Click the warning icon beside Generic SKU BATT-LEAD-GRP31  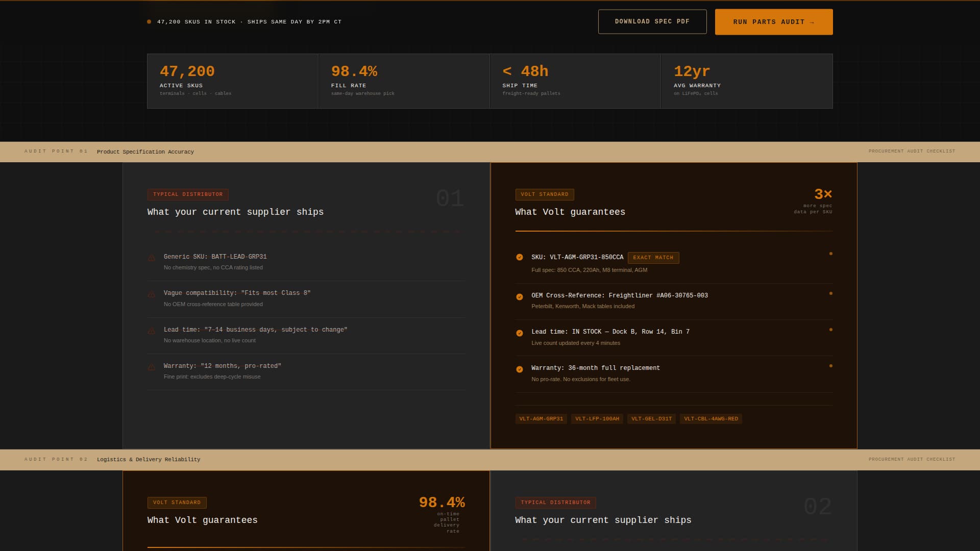point(152,257)
